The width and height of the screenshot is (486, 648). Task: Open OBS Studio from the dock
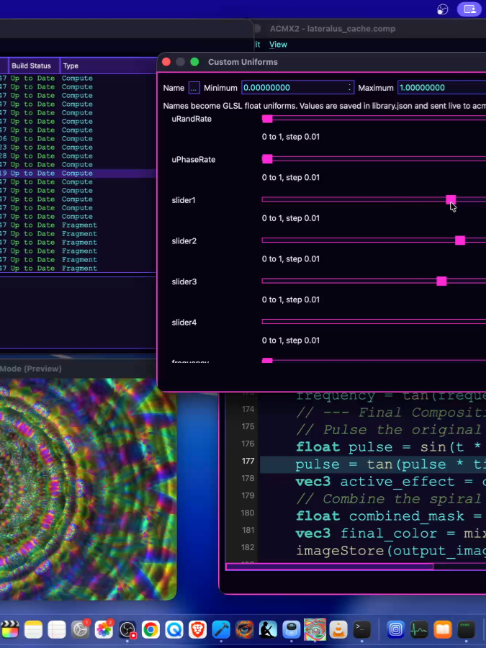click(127, 629)
